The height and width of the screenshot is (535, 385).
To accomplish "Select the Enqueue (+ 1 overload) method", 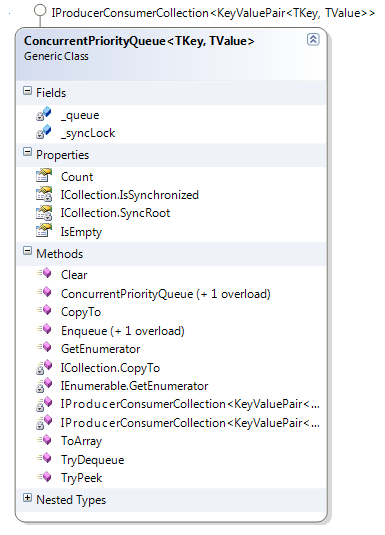I will 123,331.
